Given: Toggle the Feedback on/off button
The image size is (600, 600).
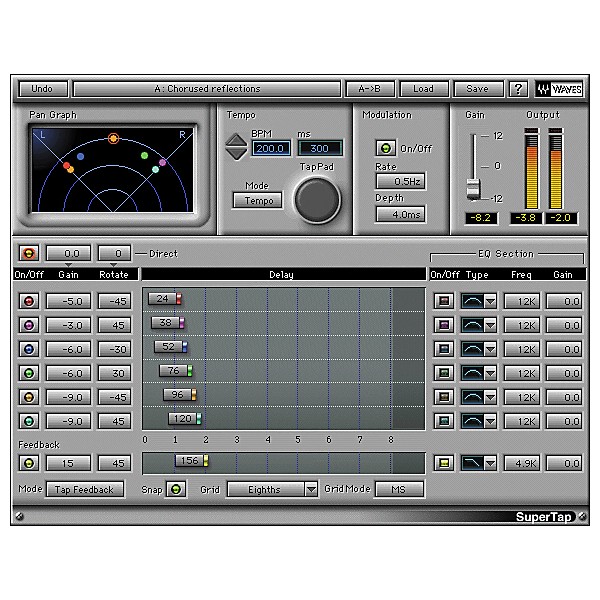Looking at the screenshot, I should click(29, 463).
